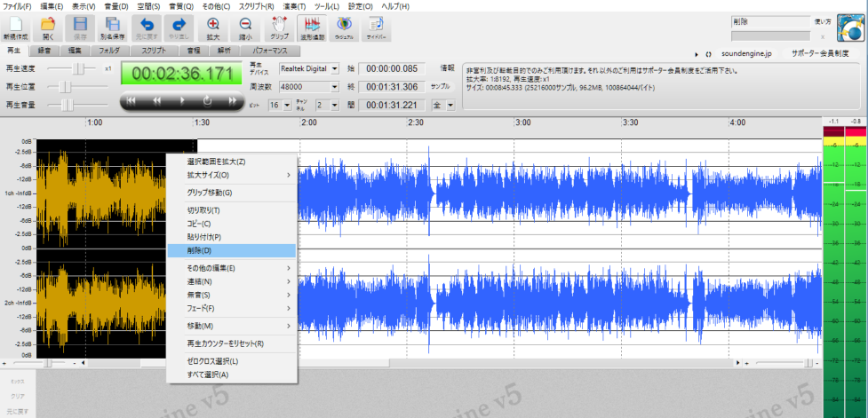Screen dimensions: 868x418
Task: Select グリップ移動(G) menu entry
Action: coord(231,193)
